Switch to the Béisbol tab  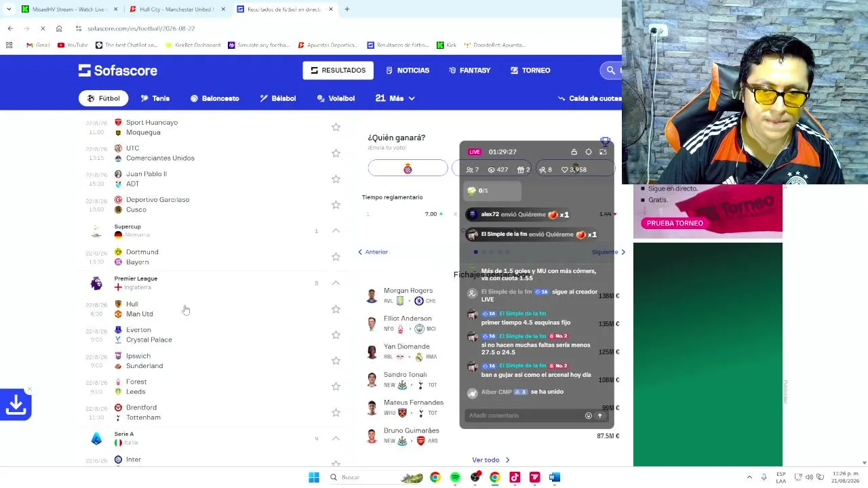[277, 98]
